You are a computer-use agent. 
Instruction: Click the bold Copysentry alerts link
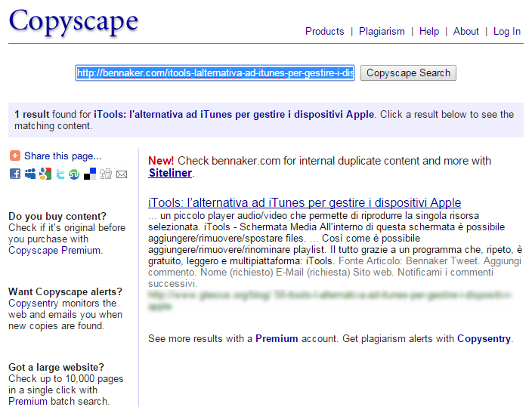pyautogui.click(x=484, y=338)
